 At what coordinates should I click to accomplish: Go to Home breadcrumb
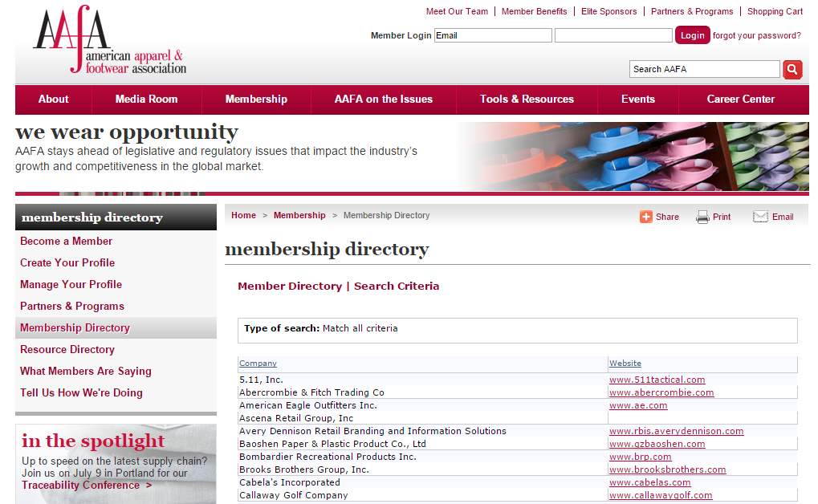click(x=243, y=215)
